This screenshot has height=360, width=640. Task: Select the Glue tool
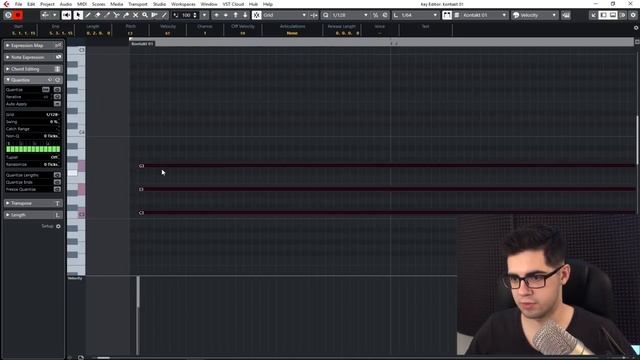pyautogui.click(x=126, y=15)
